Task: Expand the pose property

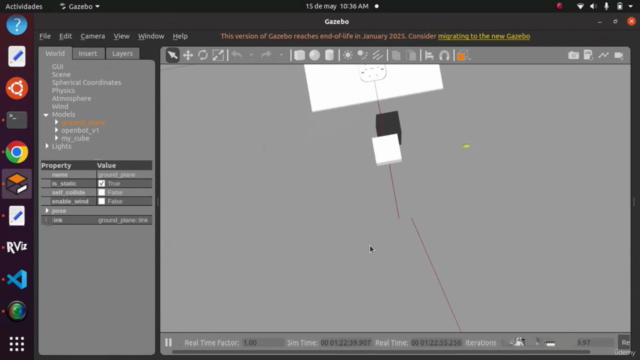Action: coord(47,211)
